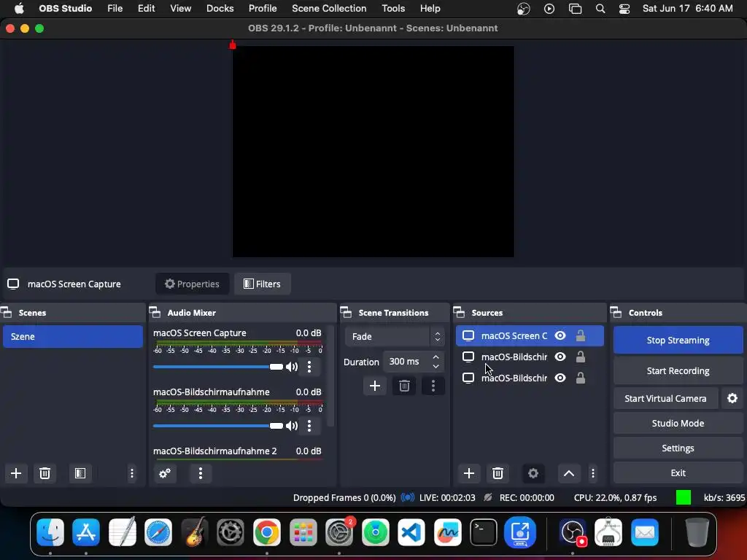Open the Tools menu
This screenshot has height=560, width=747.
click(x=393, y=9)
